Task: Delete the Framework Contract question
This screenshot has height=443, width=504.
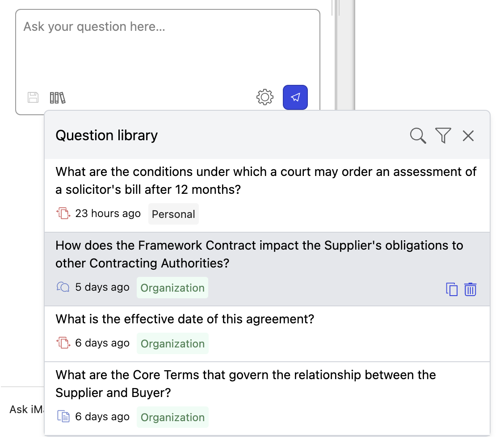Action: tap(470, 289)
